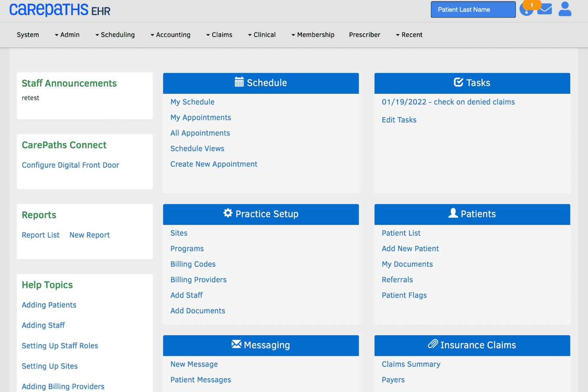Screen dimensions: 588x392
Task: Click the person icon beside Patients heading
Action: (453, 213)
